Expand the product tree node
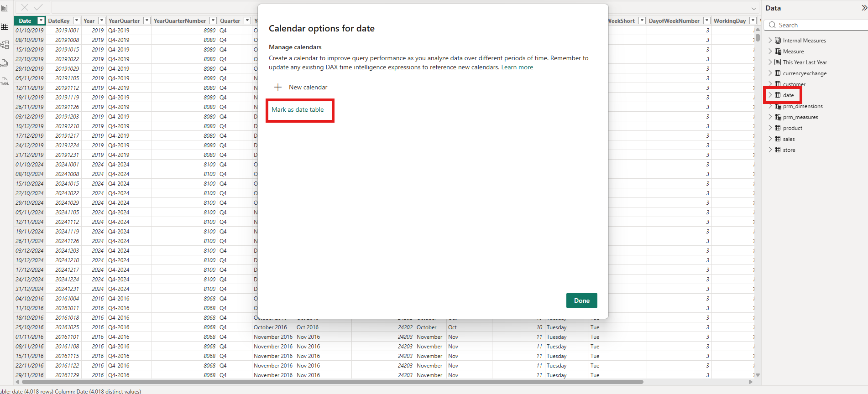The image size is (868, 394). click(x=770, y=128)
